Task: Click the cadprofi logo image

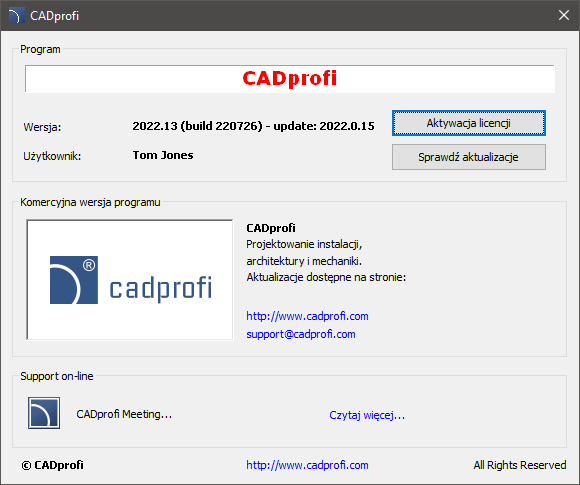Action: (x=130, y=280)
